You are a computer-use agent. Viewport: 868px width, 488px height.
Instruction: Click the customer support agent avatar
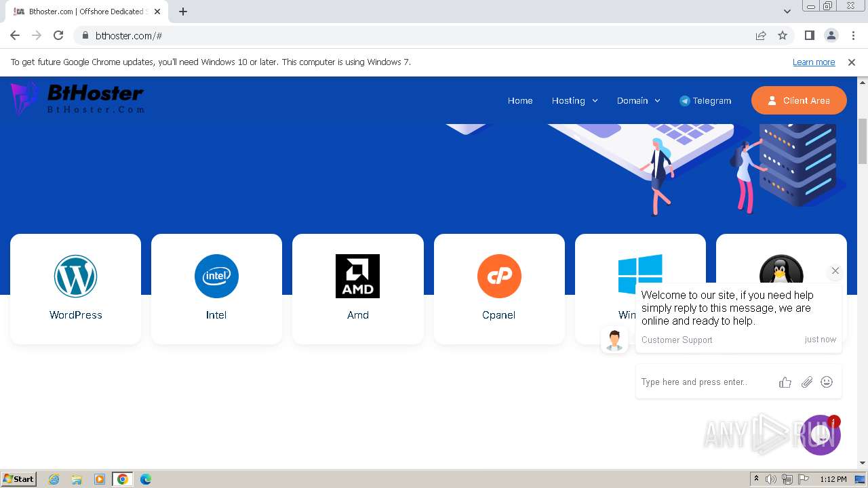(x=614, y=340)
